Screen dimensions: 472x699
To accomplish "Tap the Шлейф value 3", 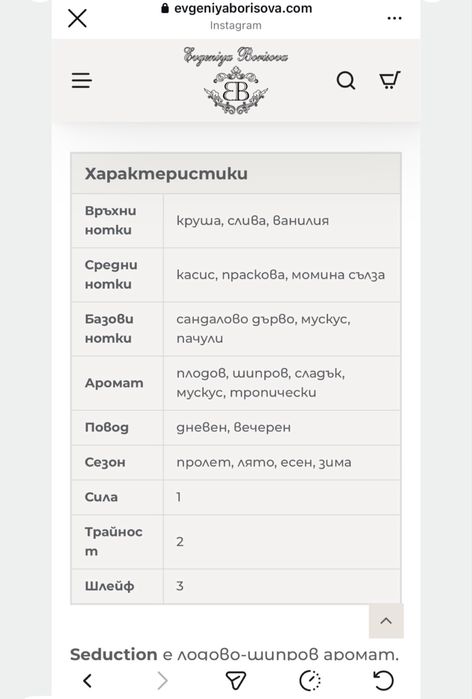I will pos(180,586).
